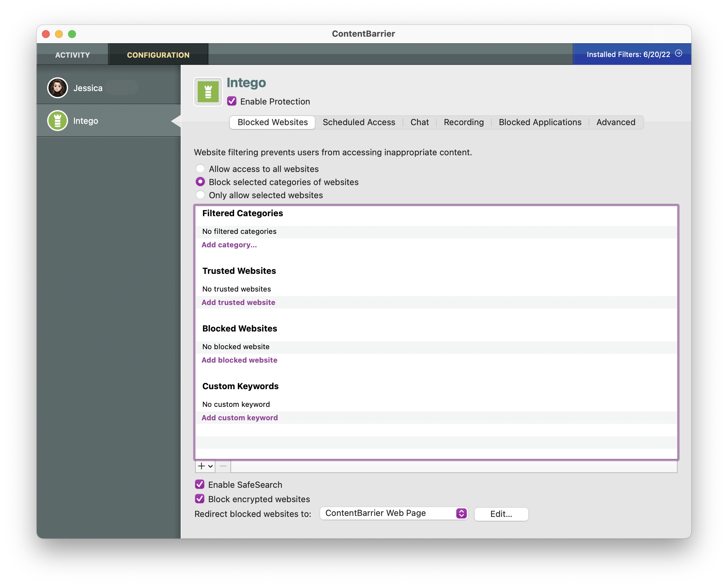Click the Custom Keywords heading
The height and width of the screenshot is (587, 728).
click(x=241, y=387)
